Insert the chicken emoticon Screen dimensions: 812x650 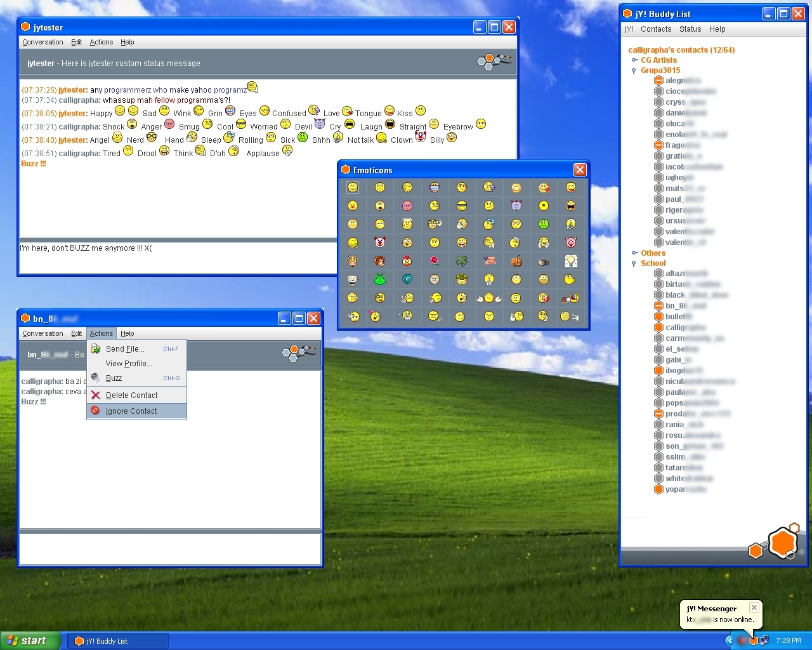pyautogui.click(x=407, y=261)
